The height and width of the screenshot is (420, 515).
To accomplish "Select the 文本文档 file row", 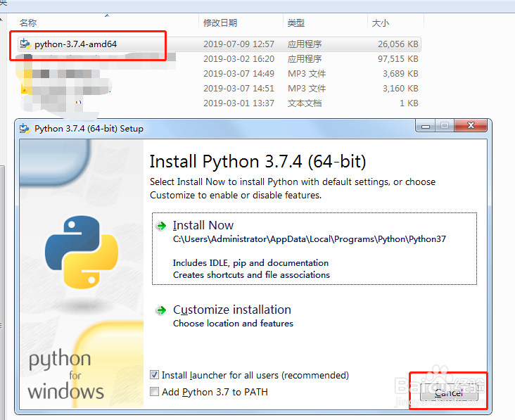I will [x=304, y=103].
